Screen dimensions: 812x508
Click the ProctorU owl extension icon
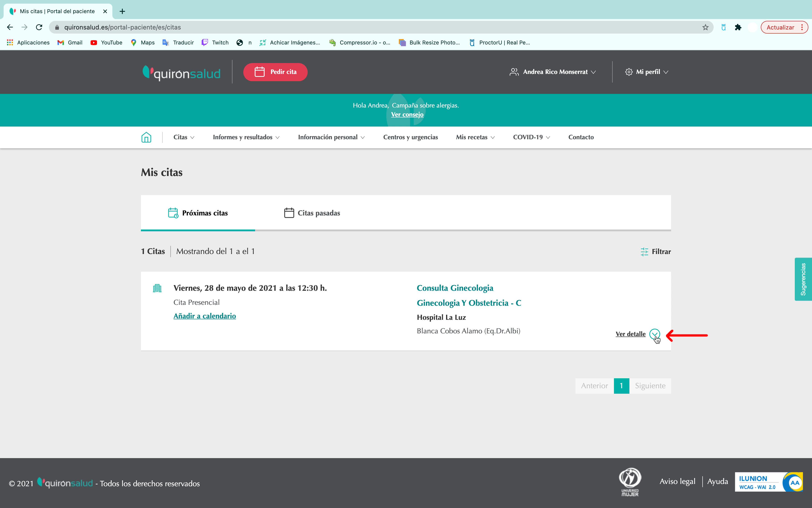click(723, 27)
